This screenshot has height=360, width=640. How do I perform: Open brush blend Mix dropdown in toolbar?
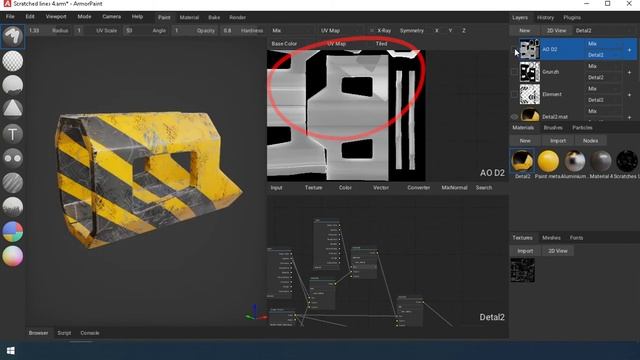click(x=292, y=31)
